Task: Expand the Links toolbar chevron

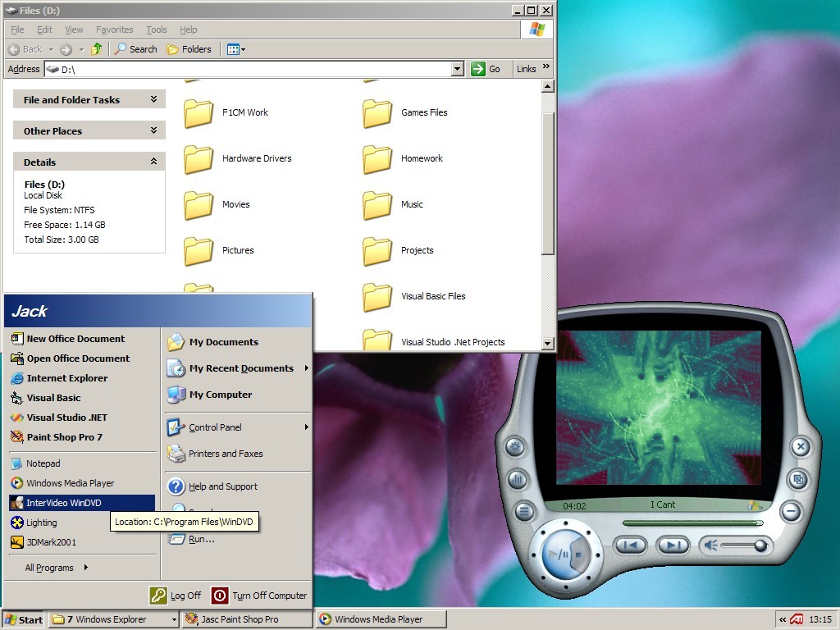Action: (546, 66)
